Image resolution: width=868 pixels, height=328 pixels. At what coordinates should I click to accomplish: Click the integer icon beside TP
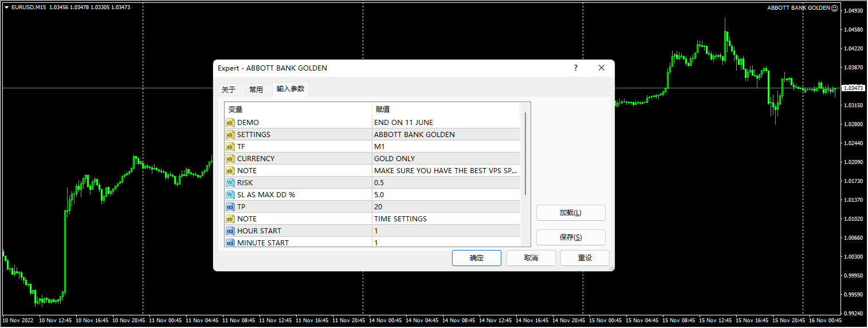(230, 206)
